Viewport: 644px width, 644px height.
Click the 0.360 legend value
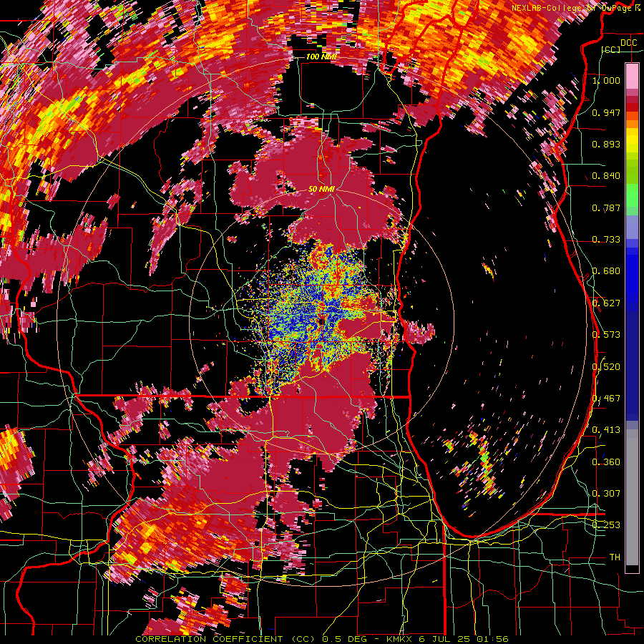pos(606,462)
